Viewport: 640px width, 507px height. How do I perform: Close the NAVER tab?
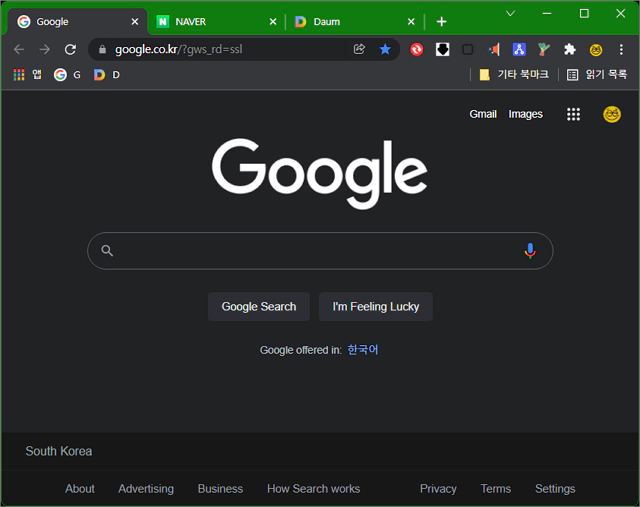(x=273, y=22)
